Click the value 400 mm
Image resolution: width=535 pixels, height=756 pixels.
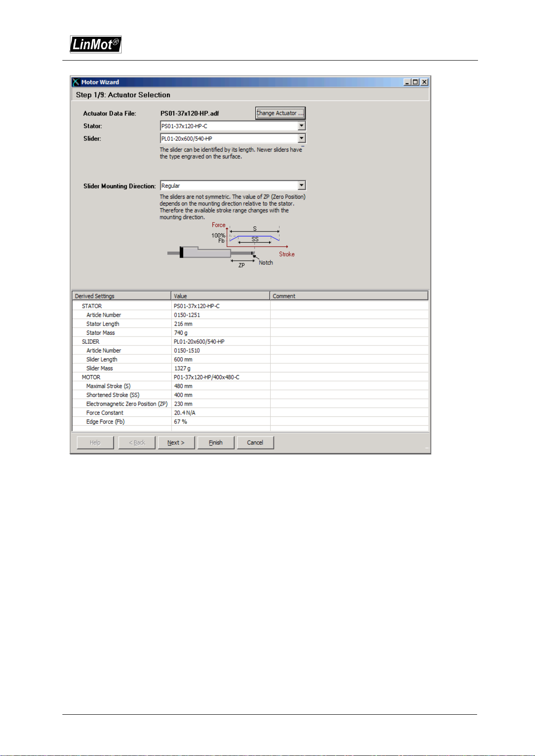coord(183,395)
